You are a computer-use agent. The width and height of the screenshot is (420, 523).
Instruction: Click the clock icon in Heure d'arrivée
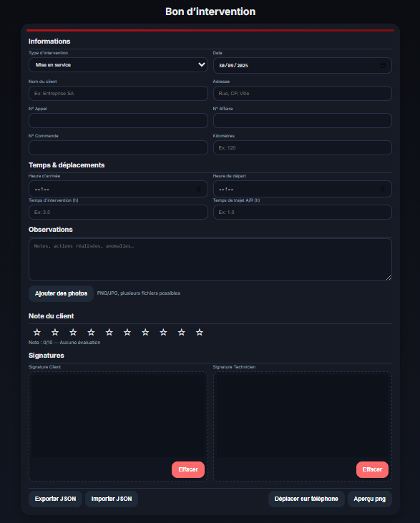click(198, 189)
